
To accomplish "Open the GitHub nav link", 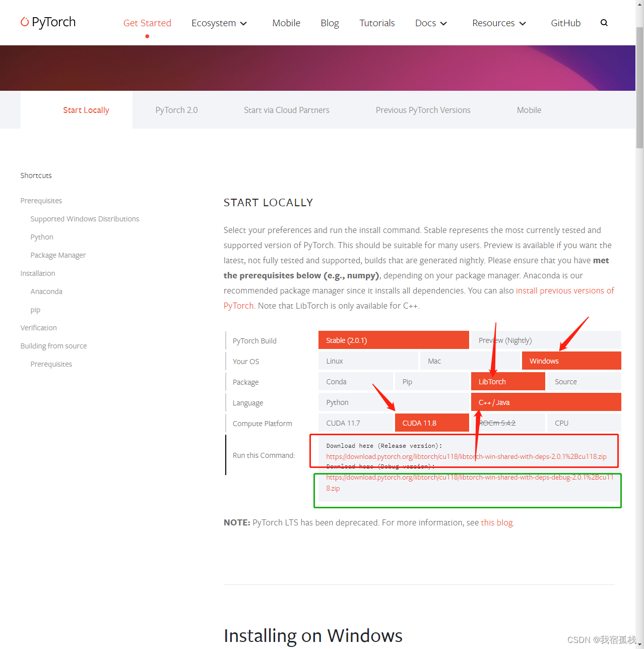I will 565,23.
